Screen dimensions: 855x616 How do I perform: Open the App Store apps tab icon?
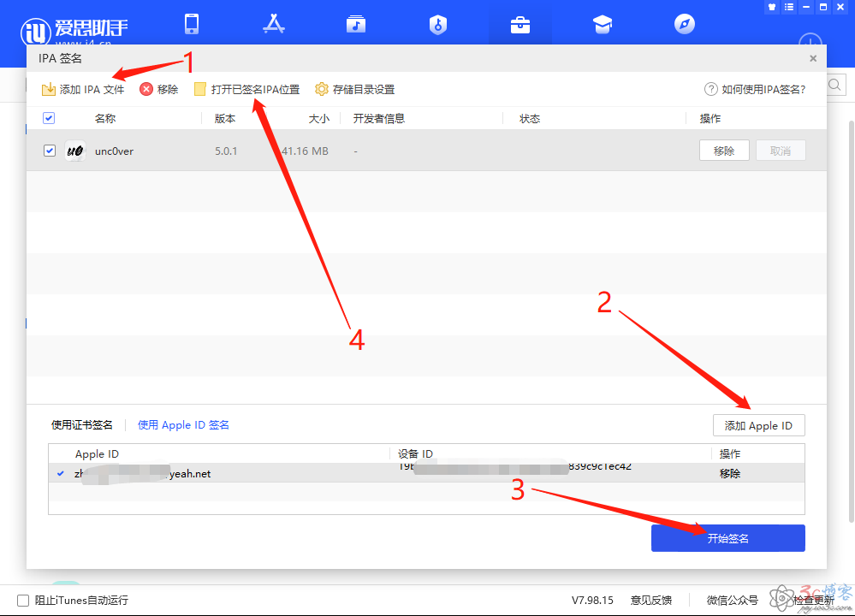(274, 24)
